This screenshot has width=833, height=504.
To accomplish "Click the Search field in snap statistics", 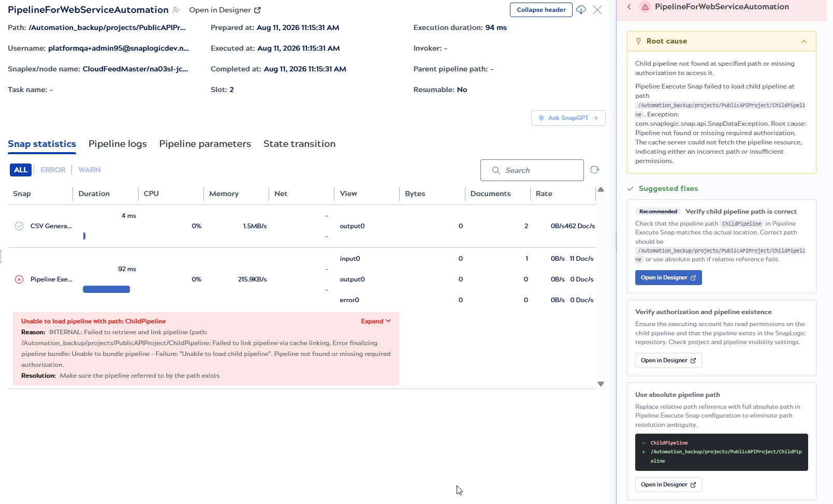I will 532,170.
